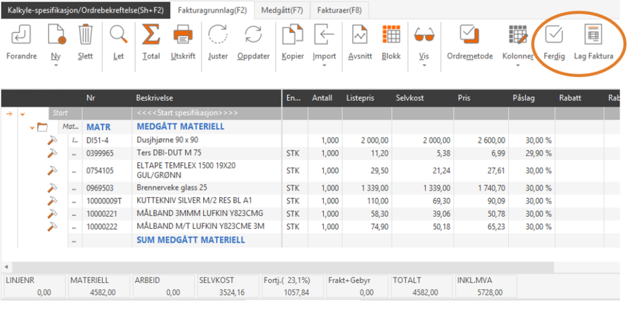Click the hammer icon for item 10000009T

tap(52, 201)
